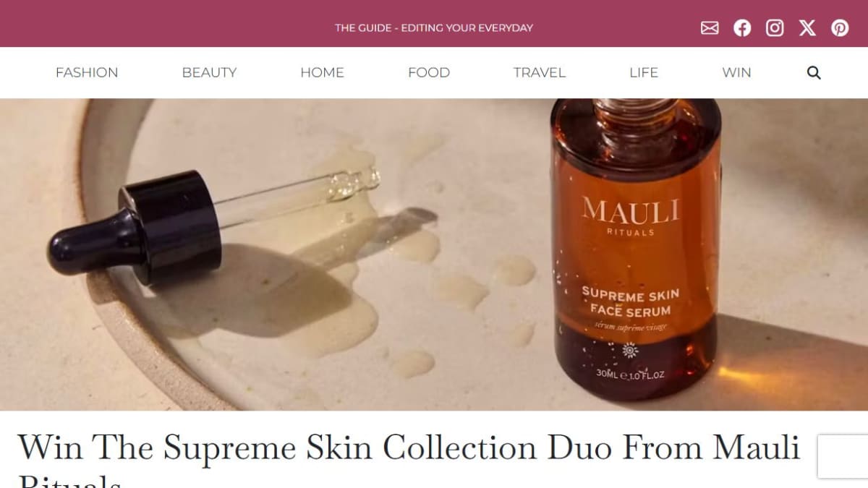Screen dimensions: 868x488
Task: Open the BEAUTY menu
Action: [x=209, y=72]
